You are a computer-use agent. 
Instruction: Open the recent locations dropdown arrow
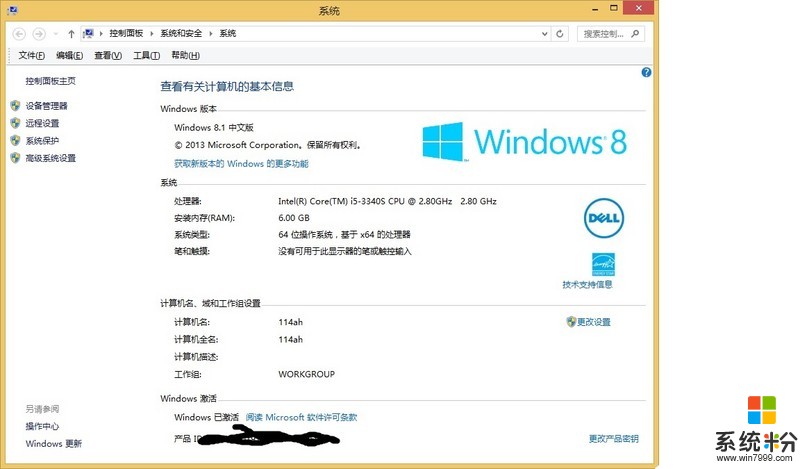click(x=56, y=34)
